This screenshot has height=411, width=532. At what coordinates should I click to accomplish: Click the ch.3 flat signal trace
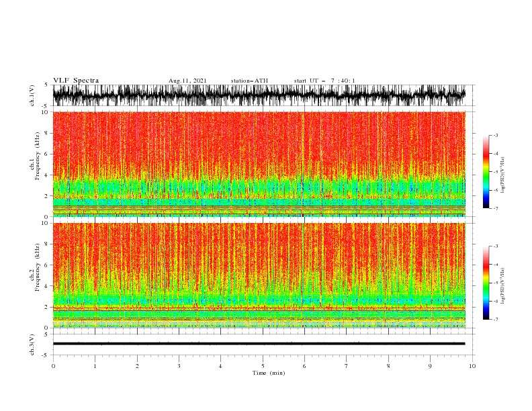[x=259, y=344]
